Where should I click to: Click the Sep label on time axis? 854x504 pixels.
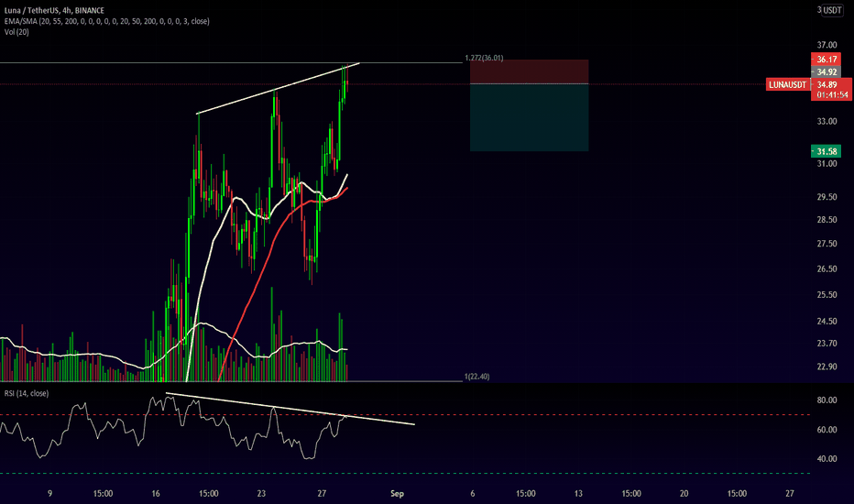(397, 494)
